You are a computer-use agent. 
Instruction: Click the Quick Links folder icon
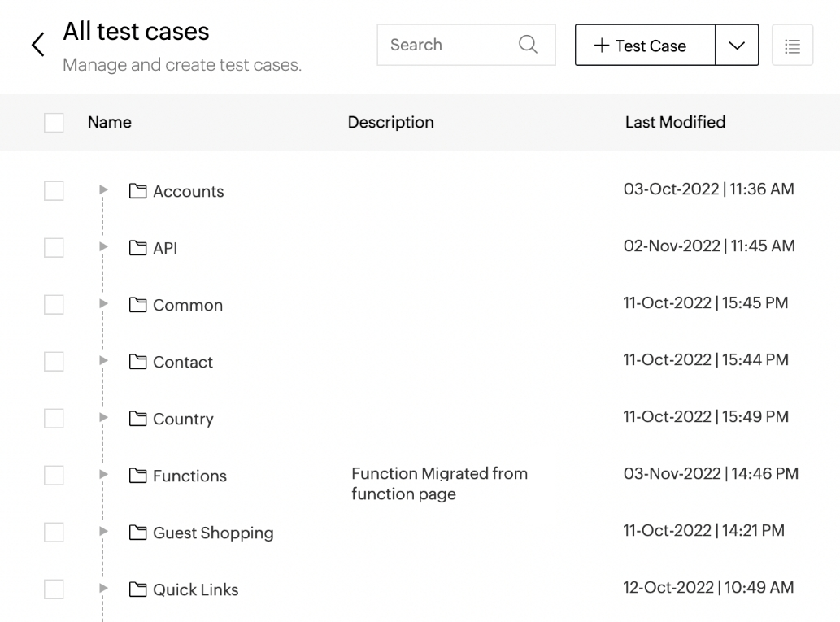(138, 589)
